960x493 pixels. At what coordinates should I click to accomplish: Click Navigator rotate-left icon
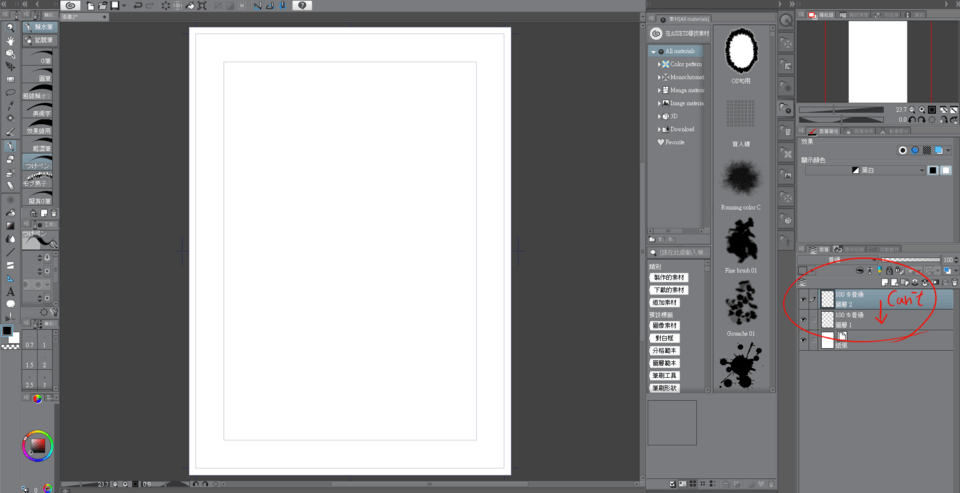tap(912, 120)
